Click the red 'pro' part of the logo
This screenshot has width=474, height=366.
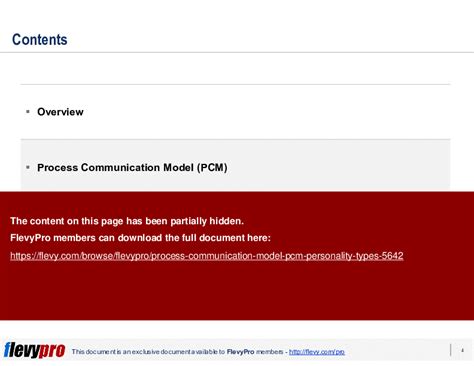pyautogui.click(x=52, y=351)
